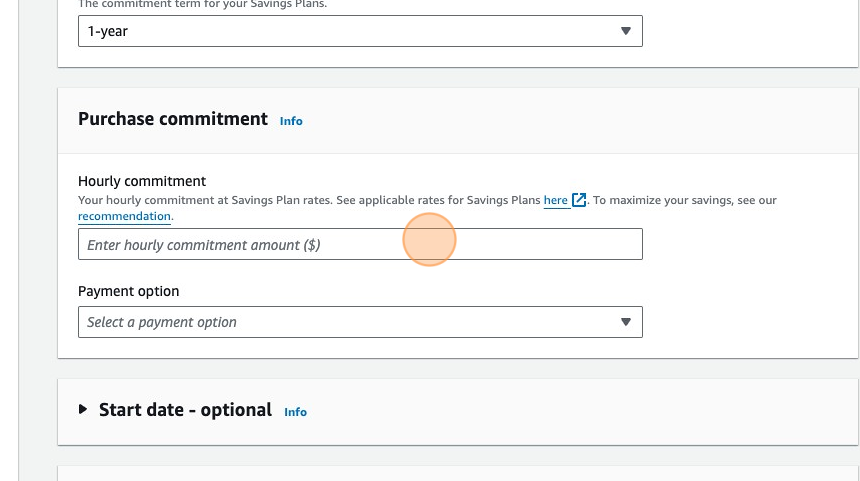Click the Info link beside Start date
This screenshot has height=481, width=860.
coord(295,412)
